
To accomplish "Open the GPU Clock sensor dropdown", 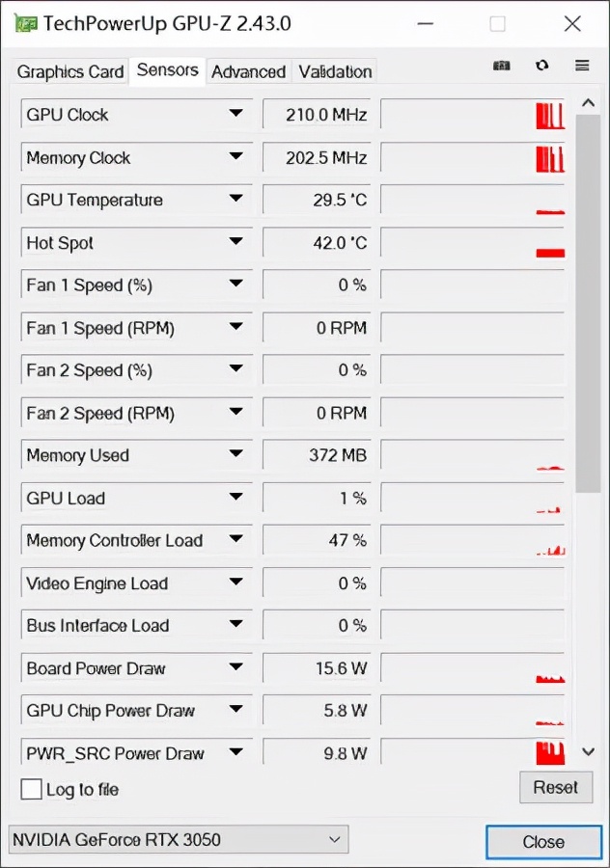I will point(236,115).
